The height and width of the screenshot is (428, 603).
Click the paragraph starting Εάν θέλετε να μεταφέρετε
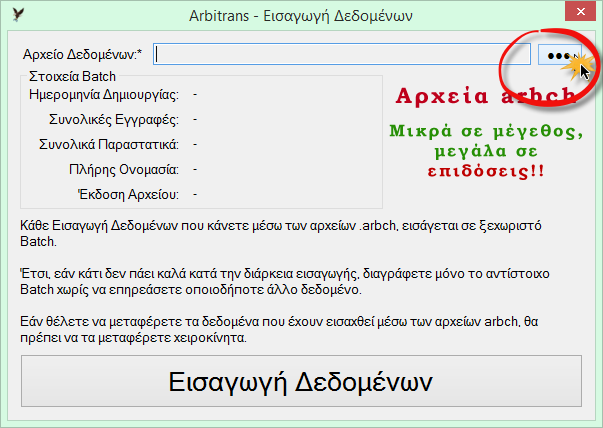(x=279, y=330)
